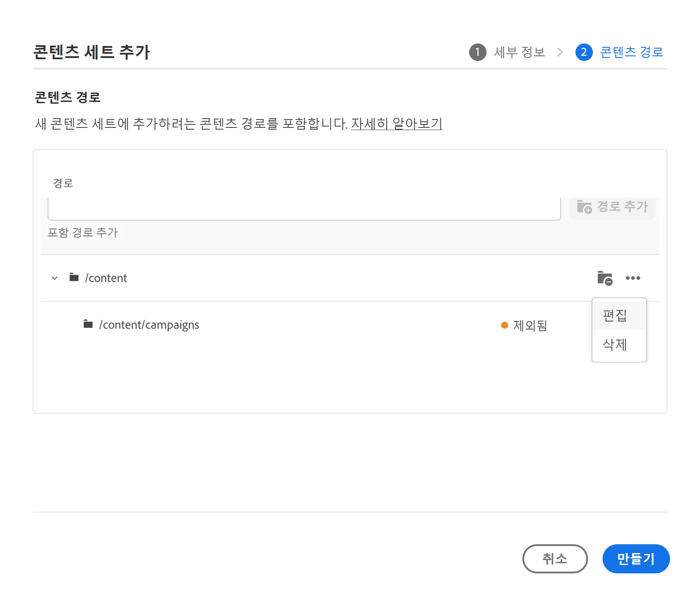Switch to the 콘텐츠 경로 step
700x606 pixels.
(x=631, y=52)
